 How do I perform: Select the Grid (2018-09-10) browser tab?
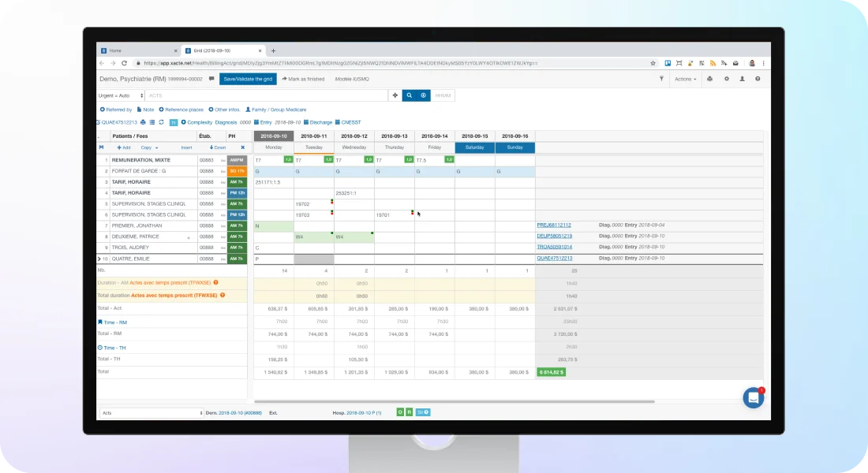(x=223, y=50)
